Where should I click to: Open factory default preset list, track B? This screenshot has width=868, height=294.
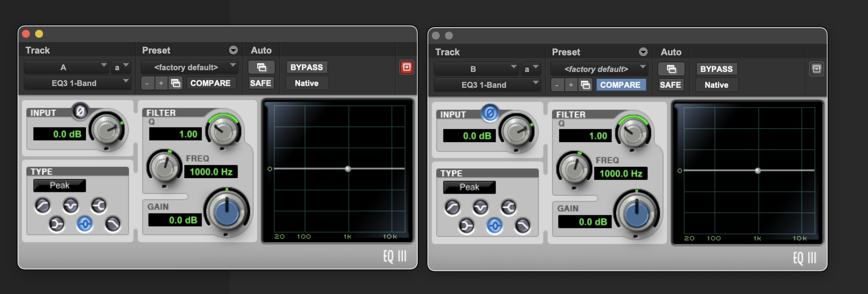click(x=599, y=69)
